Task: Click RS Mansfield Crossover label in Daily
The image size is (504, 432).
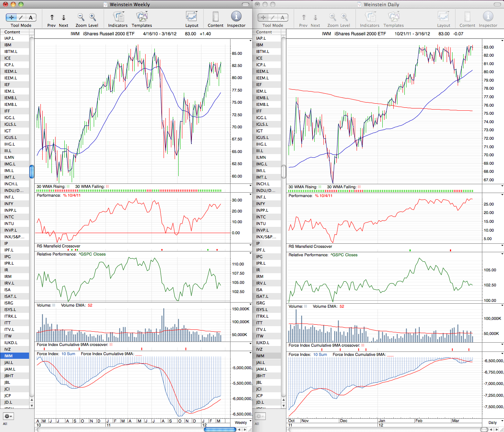Action: 310,246
